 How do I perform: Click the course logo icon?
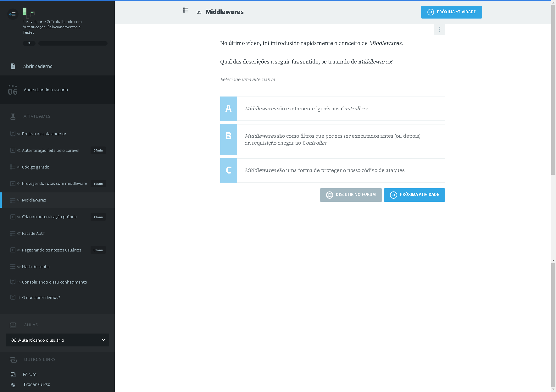coord(28,13)
